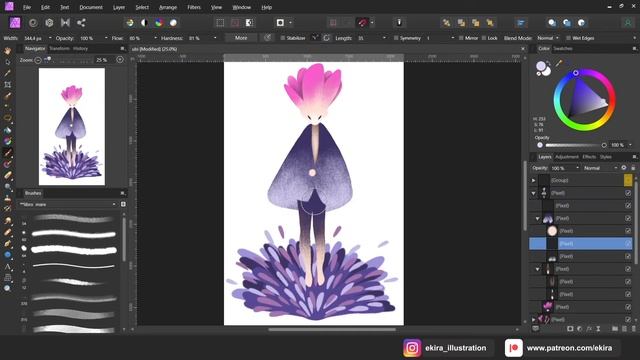Open the Export persona share icon
Image resolution: width=640 pixels, height=360 pixels.
(81, 23)
